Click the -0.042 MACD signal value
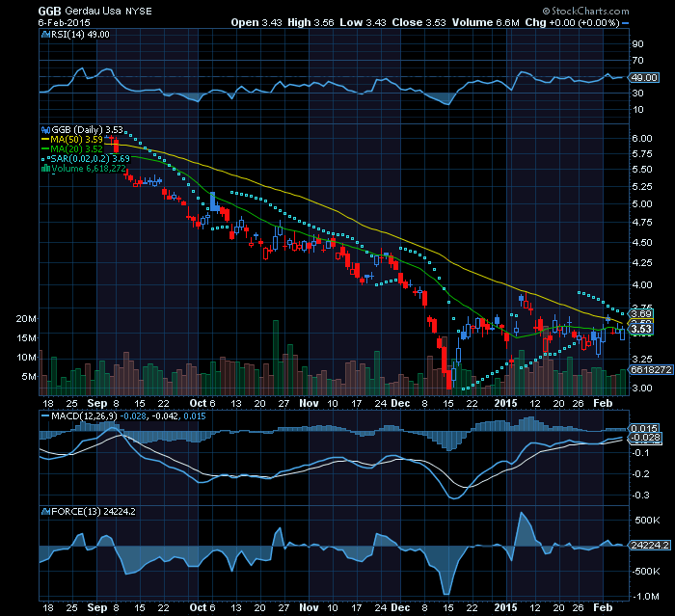Image resolution: width=675 pixels, height=616 pixels. (165, 416)
